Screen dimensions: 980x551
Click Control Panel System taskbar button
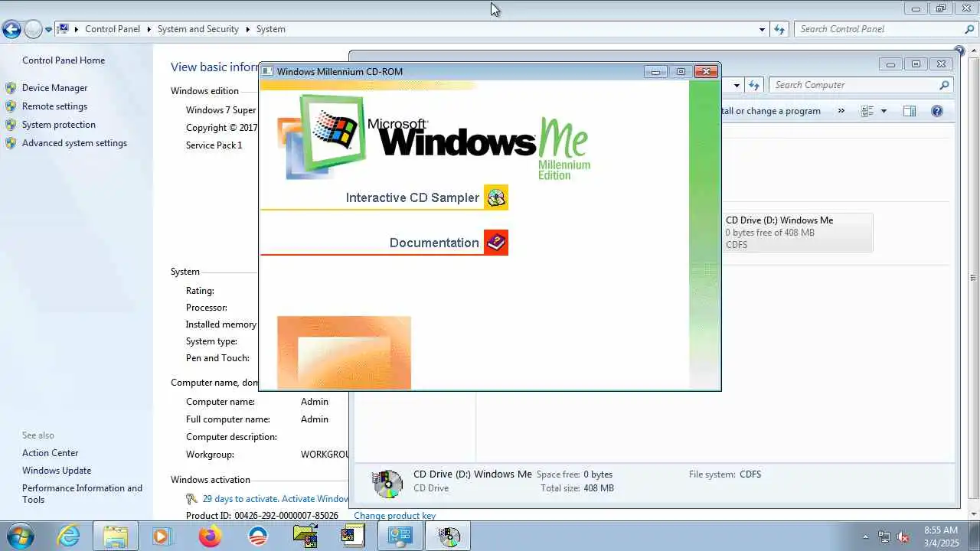(x=400, y=536)
